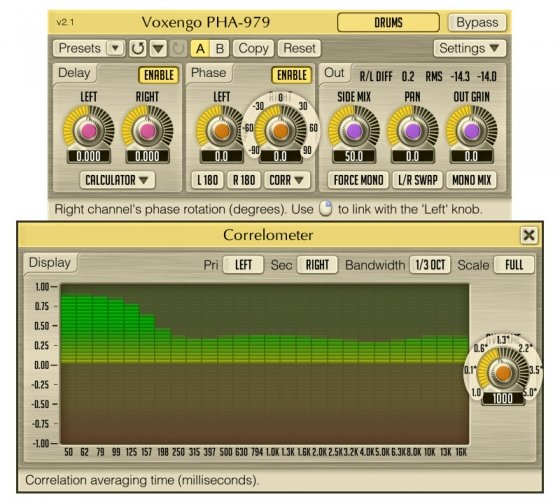This screenshot has width=560, height=504.
Task: Click the Voxengo PHA-979 title
Action: click(x=206, y=23)
